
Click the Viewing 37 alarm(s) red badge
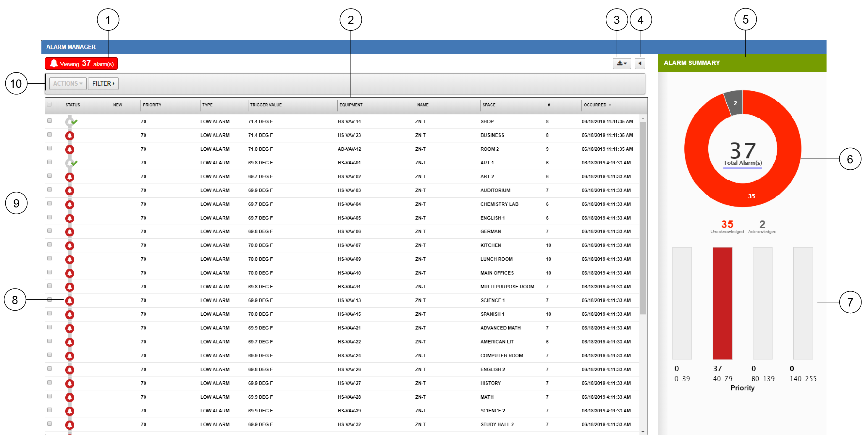pyautogui.click(x=81, y=63)
